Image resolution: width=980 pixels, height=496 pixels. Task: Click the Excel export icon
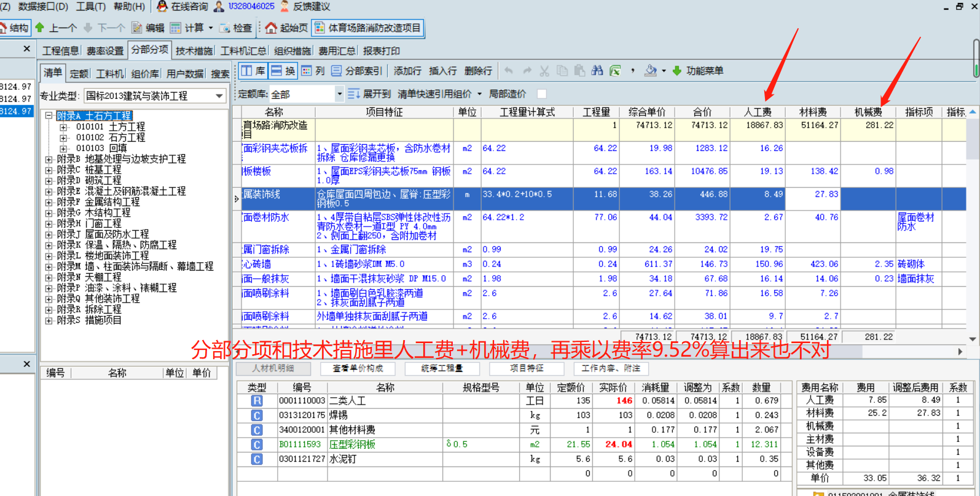coord(615,71)
